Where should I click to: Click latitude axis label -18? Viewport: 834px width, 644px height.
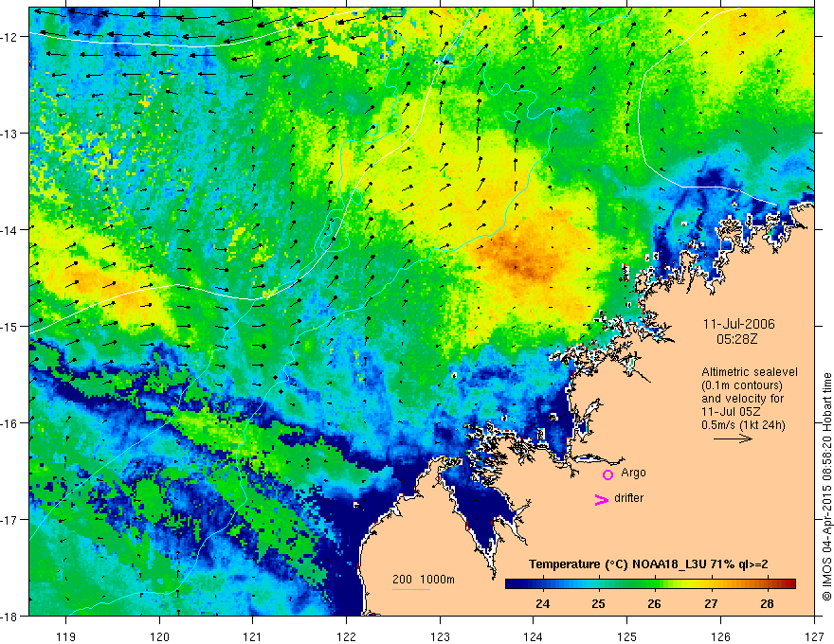coord(10,616)
